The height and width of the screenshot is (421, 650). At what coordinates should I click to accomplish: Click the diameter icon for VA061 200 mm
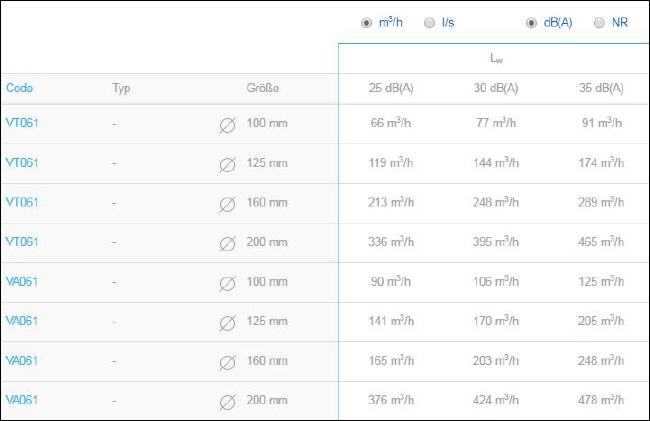point(227,402)
